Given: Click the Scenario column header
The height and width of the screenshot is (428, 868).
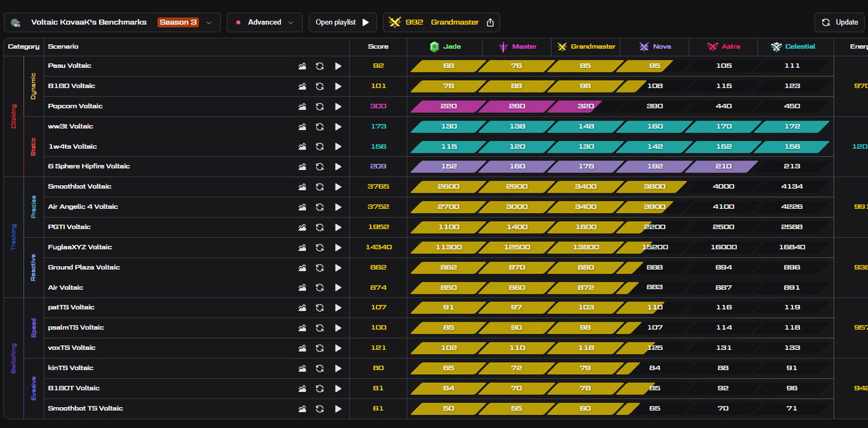Looking at the screenshot, I should [x=64, y=46].
